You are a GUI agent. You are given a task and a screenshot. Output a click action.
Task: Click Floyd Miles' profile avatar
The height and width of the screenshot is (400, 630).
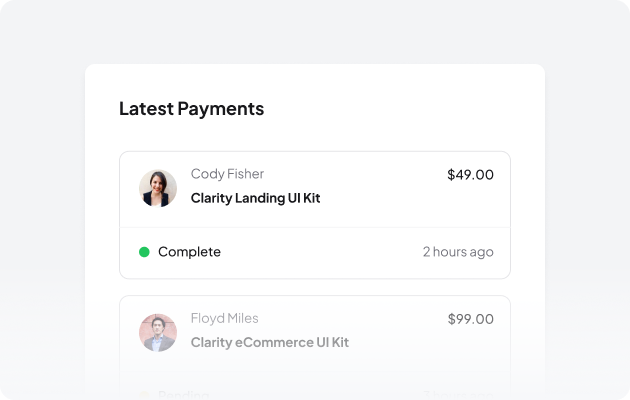158,332
